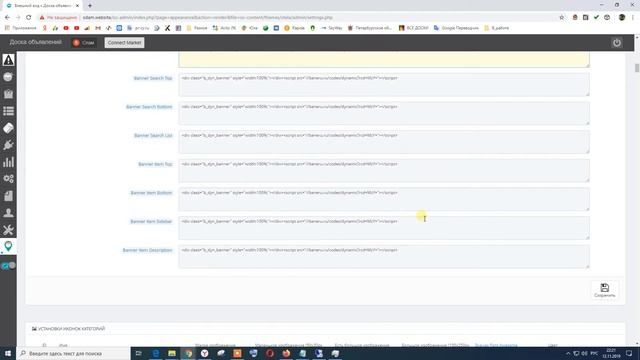Click the Windows taskbar search box
The height and width of the screenshot is (360, 640).
tap(73, 353)
